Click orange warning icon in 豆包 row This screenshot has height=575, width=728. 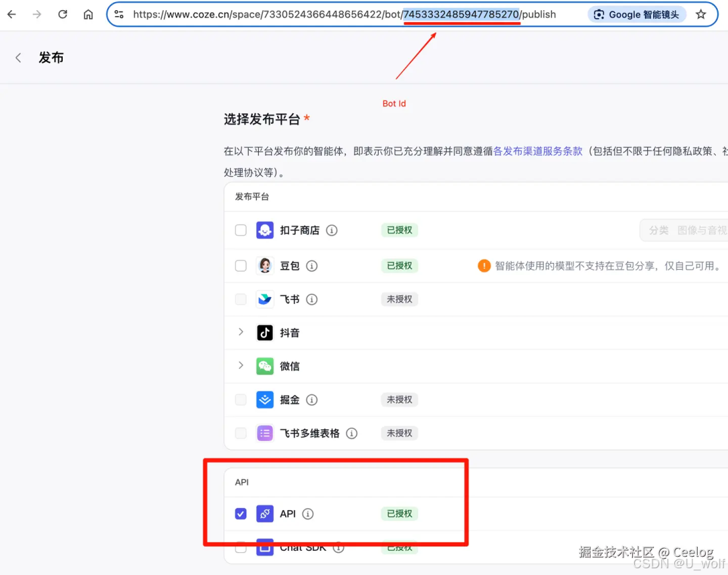click(x=484, y=266)
